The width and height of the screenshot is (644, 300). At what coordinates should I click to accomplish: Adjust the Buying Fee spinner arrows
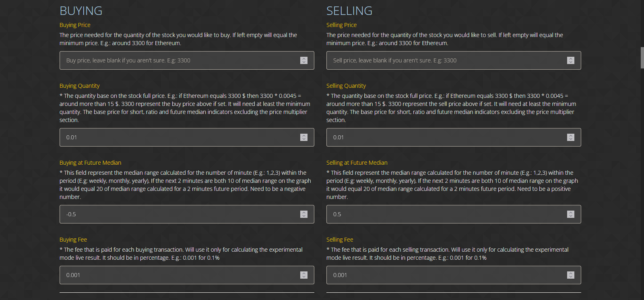[304, 275]
